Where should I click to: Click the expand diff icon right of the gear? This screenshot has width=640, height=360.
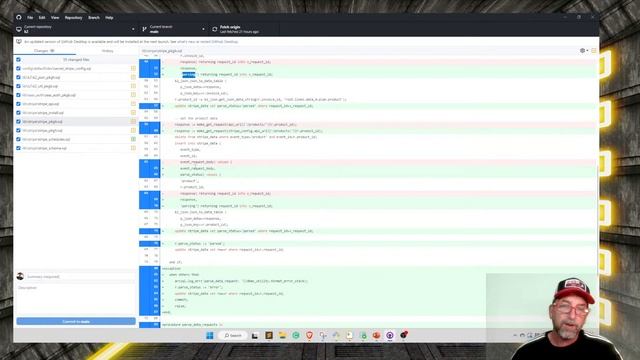[x=594, y=51]
